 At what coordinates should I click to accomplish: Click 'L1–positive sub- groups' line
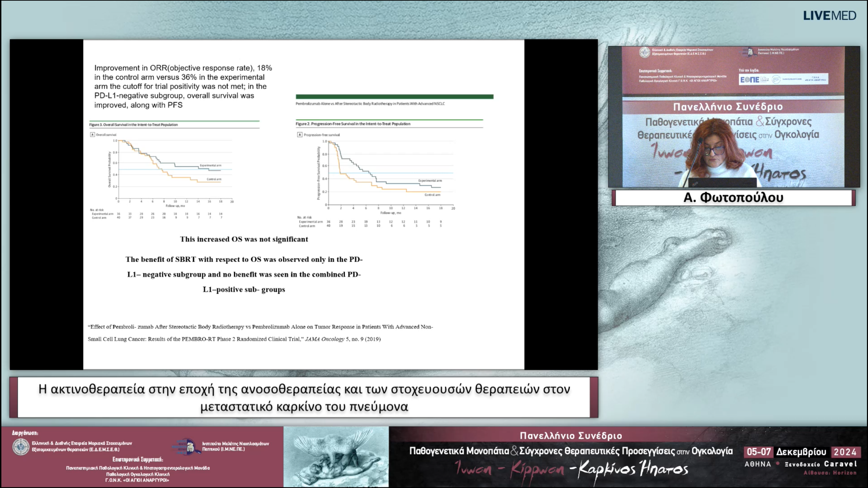(x=244, y=289)
